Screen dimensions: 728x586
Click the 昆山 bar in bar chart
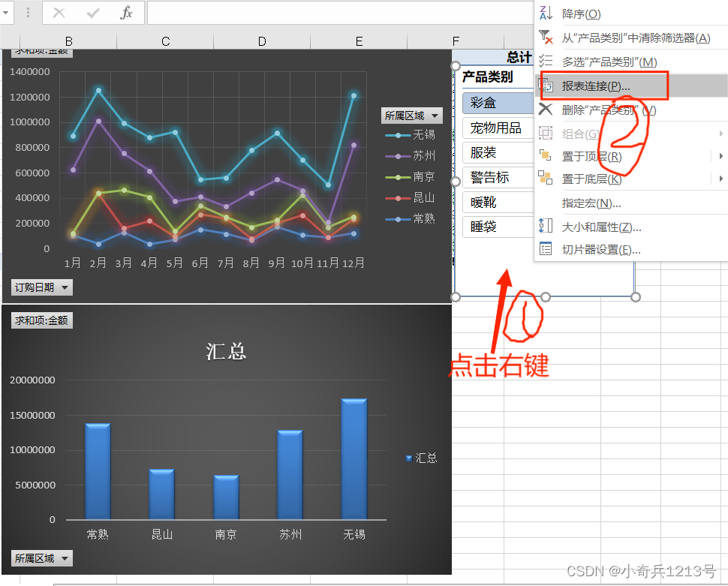[x=161, y=494]
